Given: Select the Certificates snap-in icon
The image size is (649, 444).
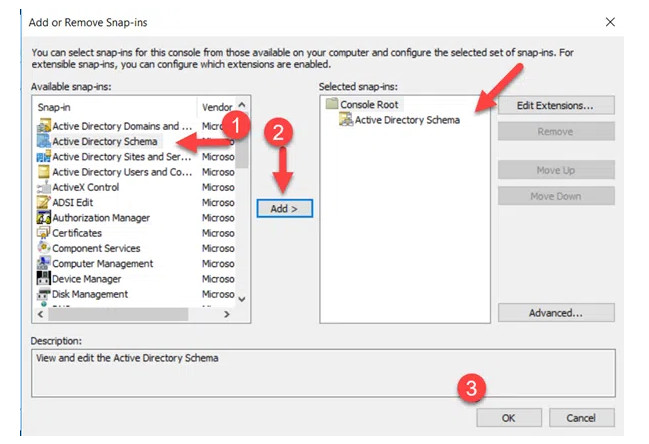Looking at the screenshot, I should 43,233.
